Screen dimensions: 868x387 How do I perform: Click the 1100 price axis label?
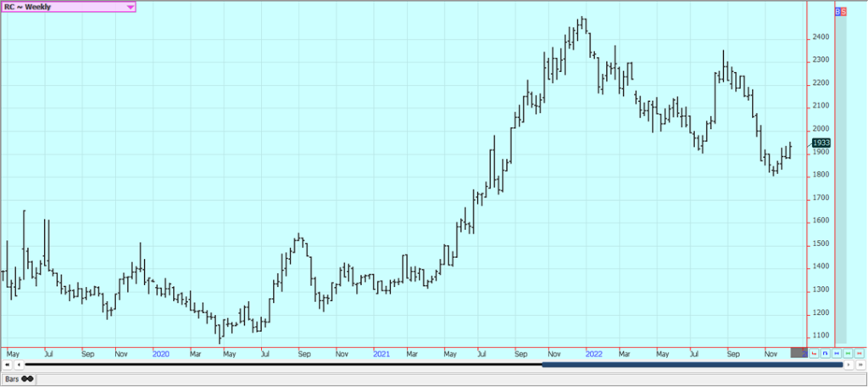[x=821, y=336]
